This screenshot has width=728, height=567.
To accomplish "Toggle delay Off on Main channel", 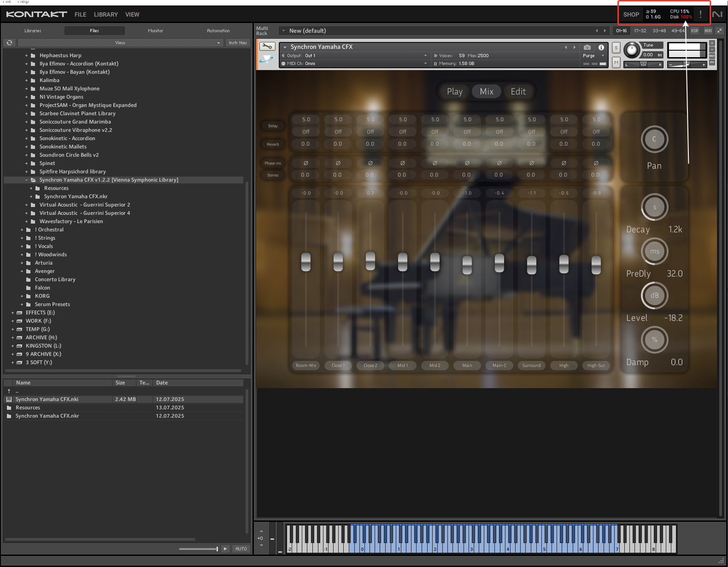I will pos(467,132).
